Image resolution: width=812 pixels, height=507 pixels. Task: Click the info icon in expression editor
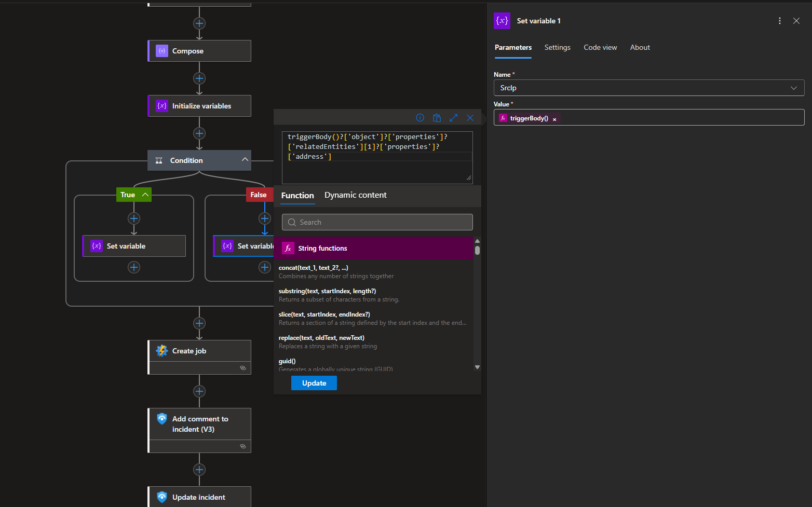pos(420,118)
